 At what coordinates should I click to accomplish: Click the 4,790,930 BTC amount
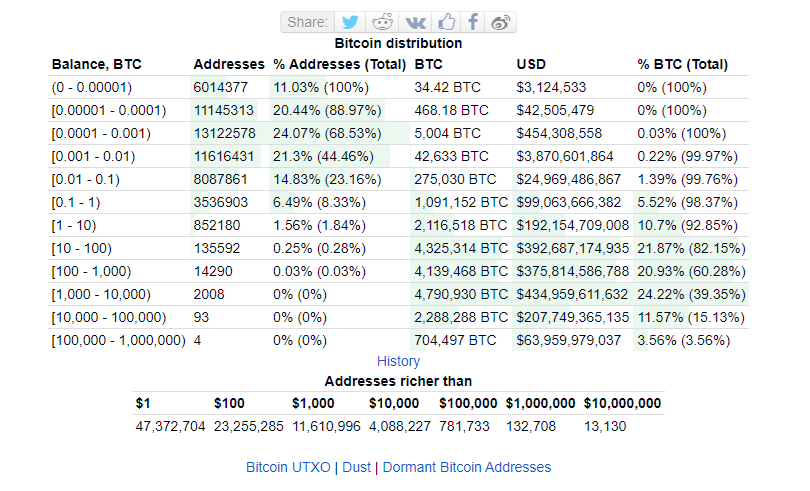tap(461, 295)
